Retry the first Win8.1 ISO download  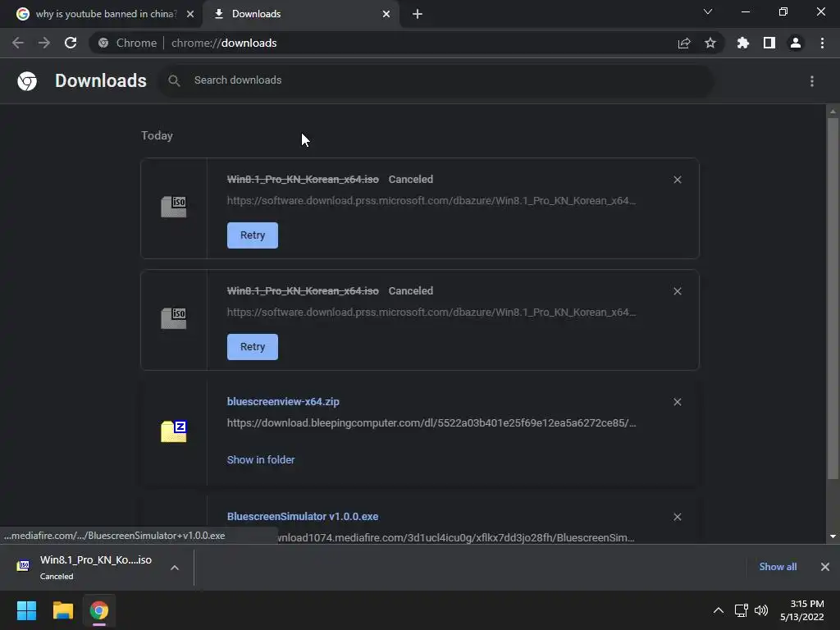tap(253, 235)
